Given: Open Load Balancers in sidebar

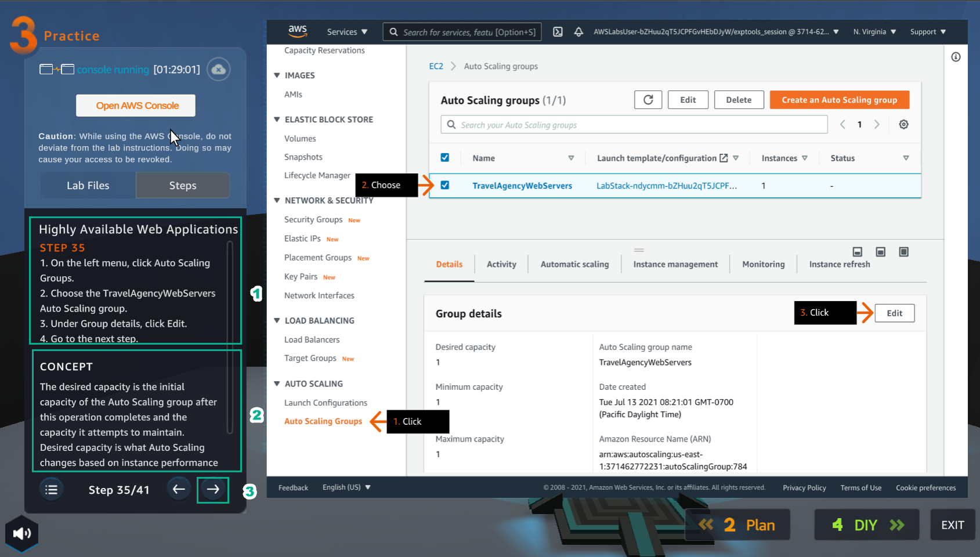Looking at the screenshot, I should click(x=312, y=340).
